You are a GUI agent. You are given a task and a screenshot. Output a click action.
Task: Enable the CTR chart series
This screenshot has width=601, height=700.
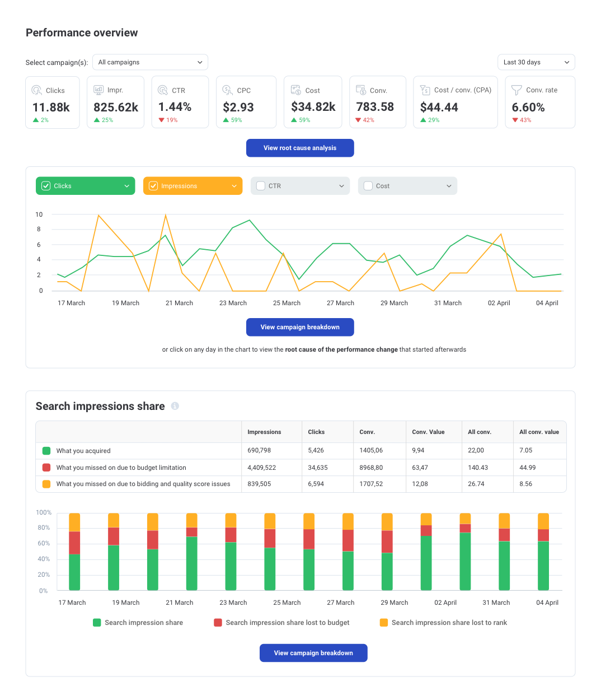coord(260,185)
